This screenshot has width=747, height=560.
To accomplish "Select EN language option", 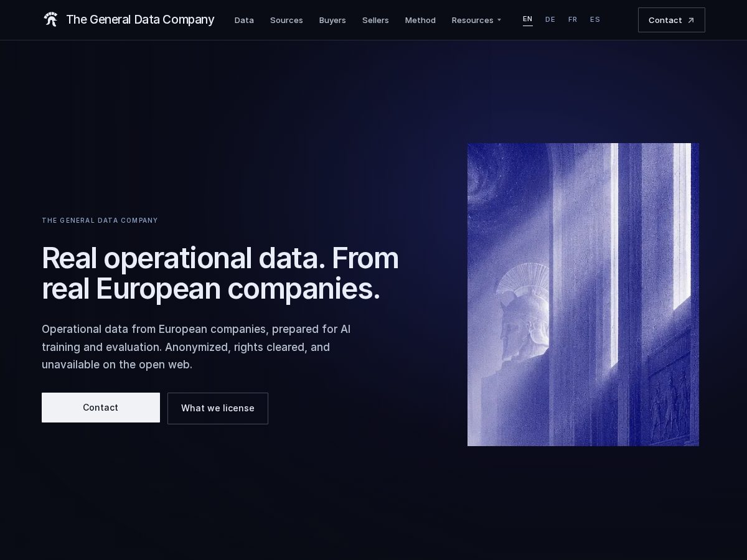I will pos(528,19).
